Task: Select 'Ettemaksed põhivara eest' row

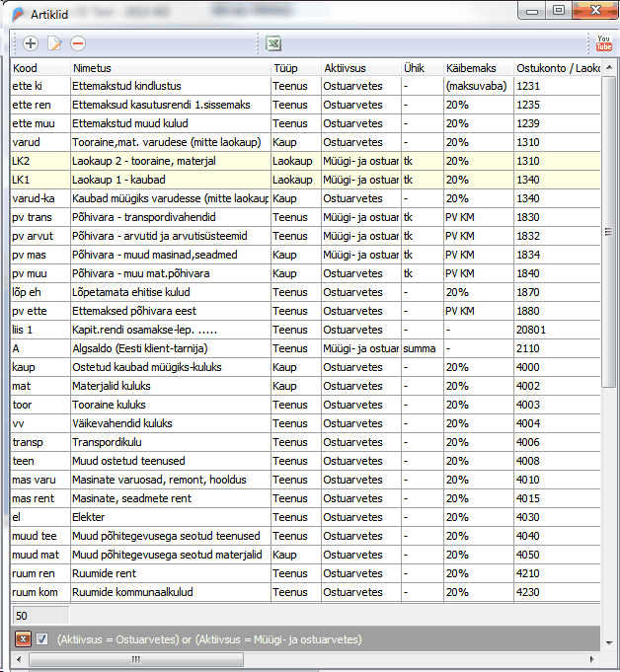Action: [x=305, y=311]
